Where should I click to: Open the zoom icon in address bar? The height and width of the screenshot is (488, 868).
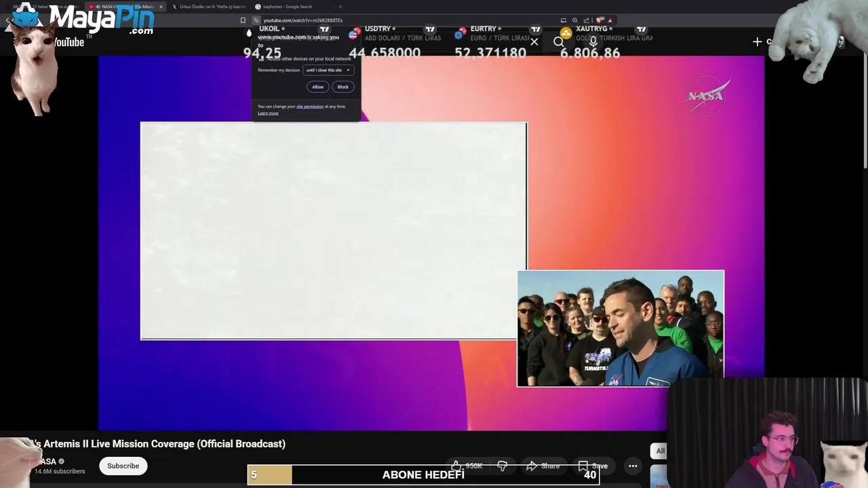coord(575,20)
